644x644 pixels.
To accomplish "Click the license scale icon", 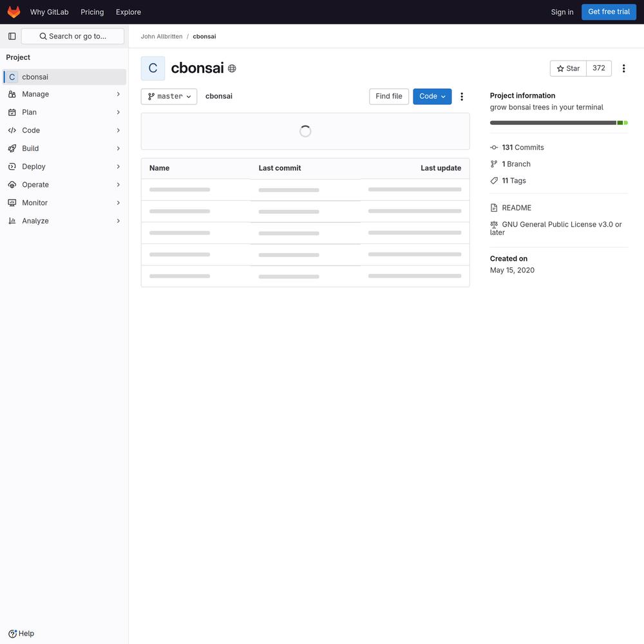I will pos(494,224).
